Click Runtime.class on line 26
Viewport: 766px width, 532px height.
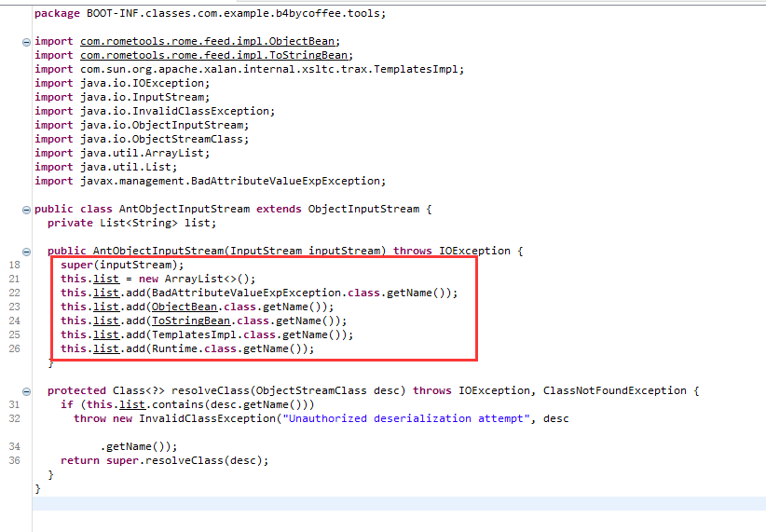click(x=194, y=348)
